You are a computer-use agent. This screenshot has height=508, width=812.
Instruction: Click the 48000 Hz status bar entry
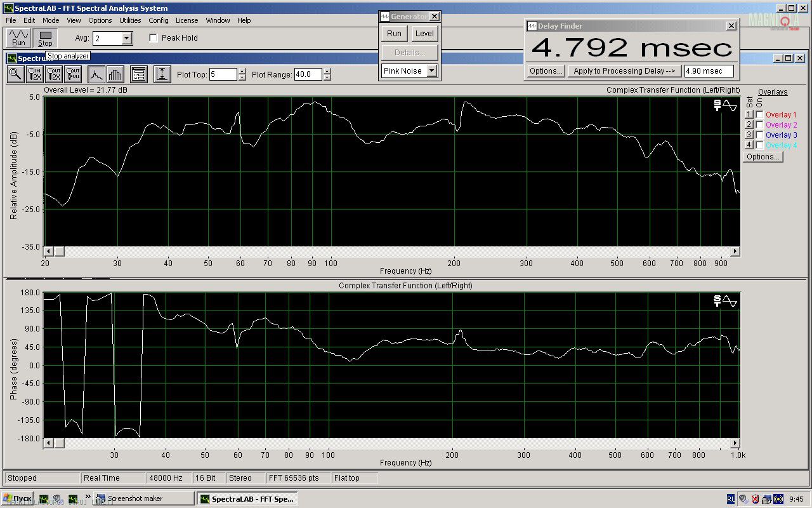[x=167, y=478]
